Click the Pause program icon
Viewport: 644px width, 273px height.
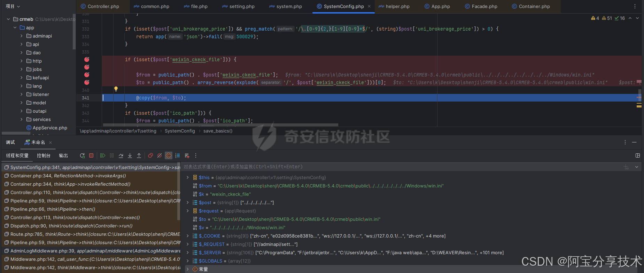point(112,155)
